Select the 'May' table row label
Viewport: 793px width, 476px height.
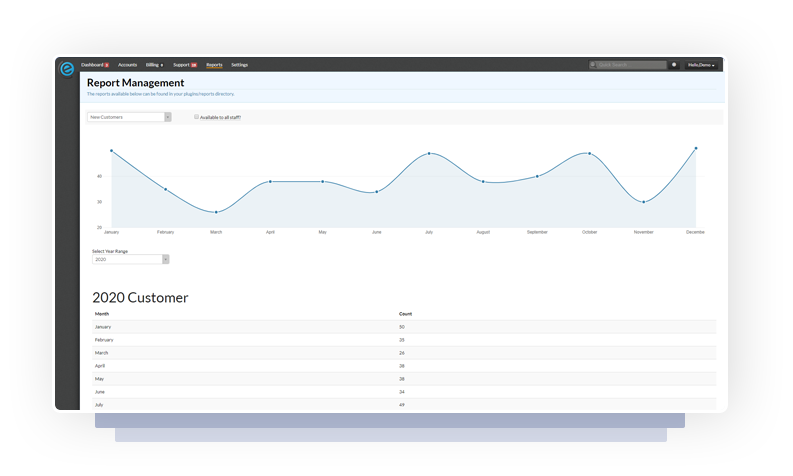click(99, 379)
